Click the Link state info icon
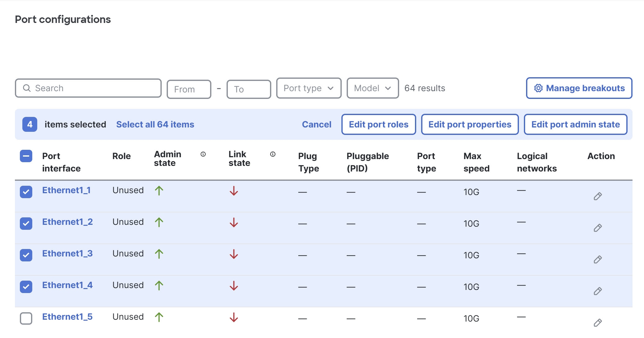 coord(272,154)
